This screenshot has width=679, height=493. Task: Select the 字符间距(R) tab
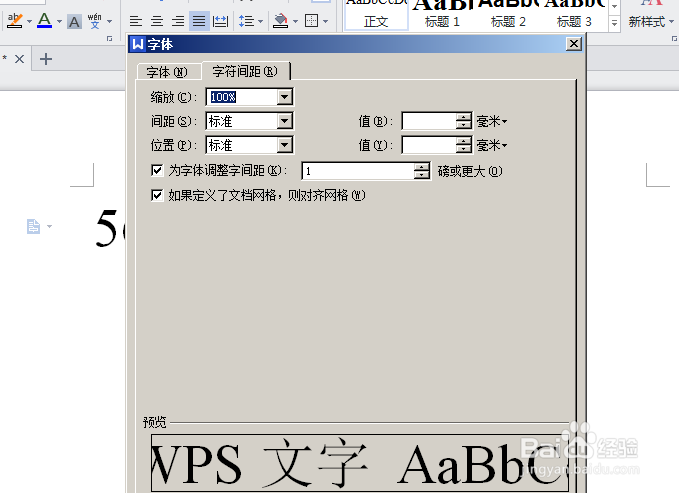[245, 71]
